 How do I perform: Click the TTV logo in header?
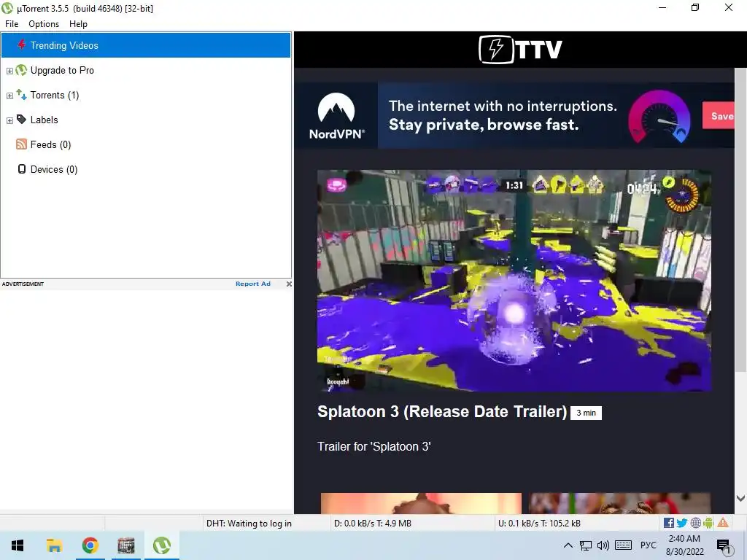(x=520, y=49)
